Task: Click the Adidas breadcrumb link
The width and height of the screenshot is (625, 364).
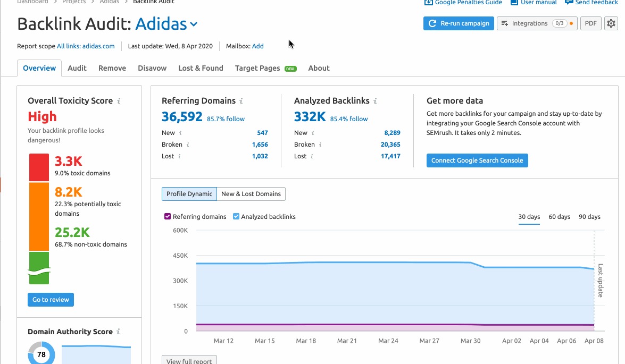Action: point(110,2)
